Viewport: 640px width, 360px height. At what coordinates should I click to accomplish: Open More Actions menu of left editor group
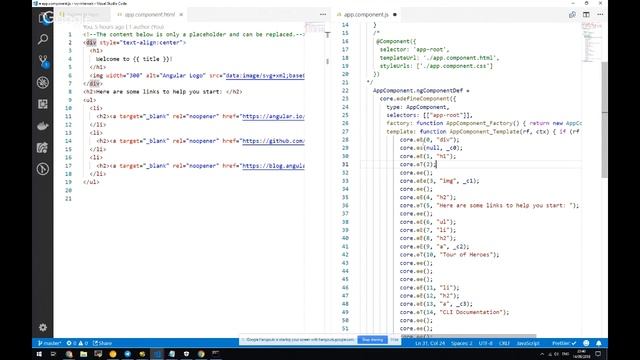[323, 15]
